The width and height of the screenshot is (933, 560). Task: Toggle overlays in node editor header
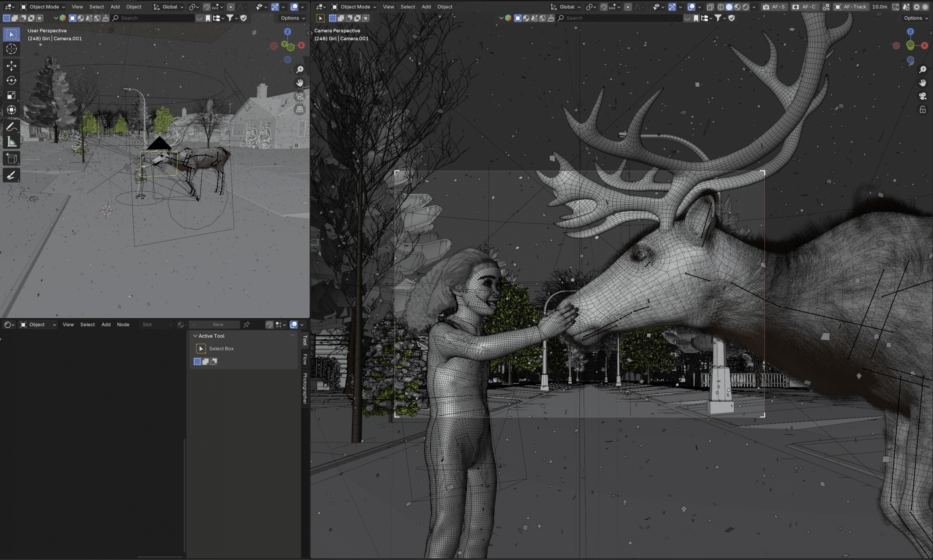pyautogui.click(x=293, y=324)
